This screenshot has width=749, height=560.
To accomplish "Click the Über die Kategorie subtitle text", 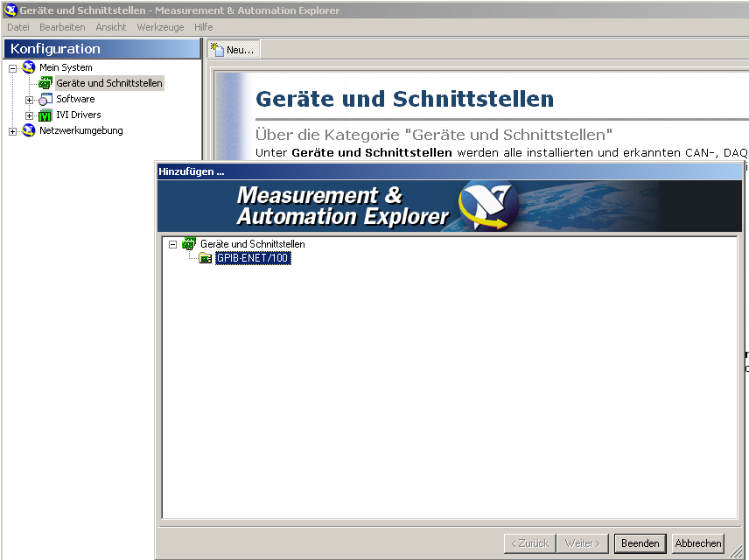I will pyautogui.click(x=434, y=135).
